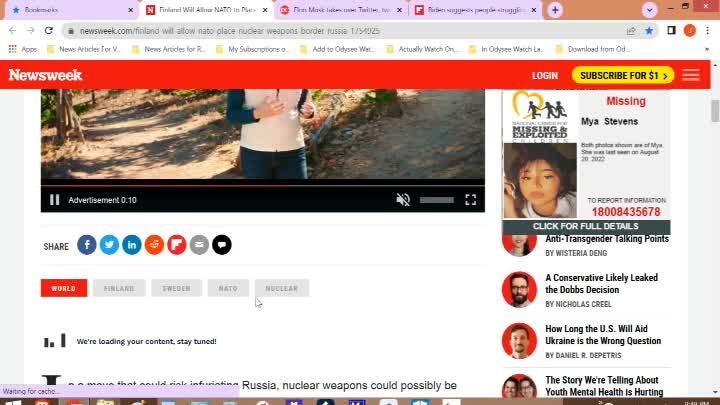Open Chrome three-dot menu
Image resolution: width=720 pixels, height=405 pixels.
pos(708,31)
